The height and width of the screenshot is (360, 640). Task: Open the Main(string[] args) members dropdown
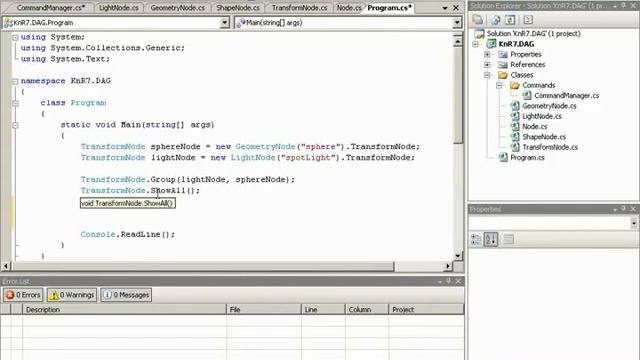tap(457, 23)
